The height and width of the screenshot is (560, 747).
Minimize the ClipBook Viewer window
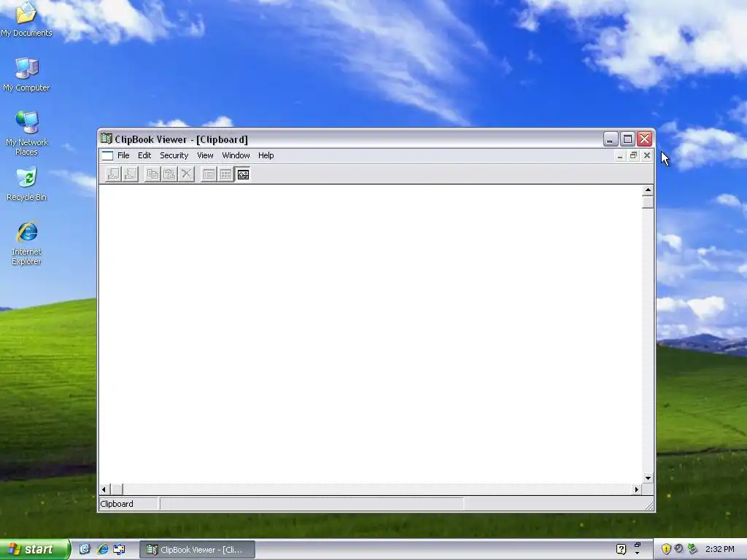click(611, 139)
